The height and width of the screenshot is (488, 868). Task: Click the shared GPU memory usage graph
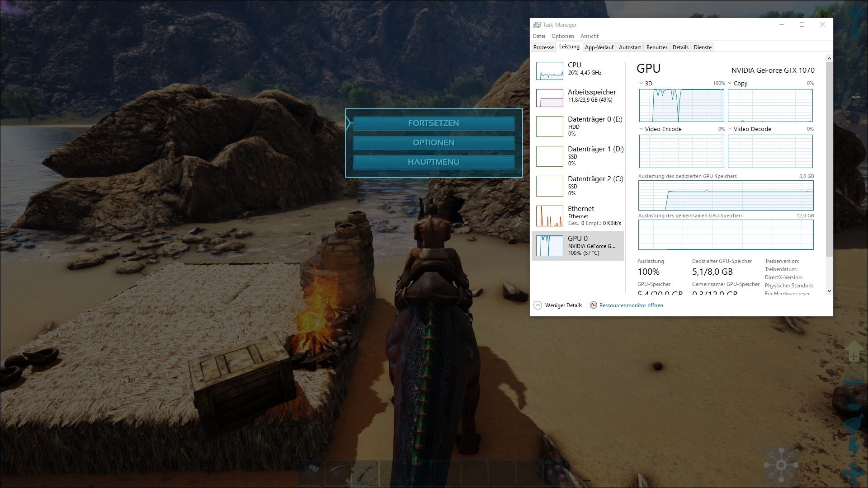726,235
